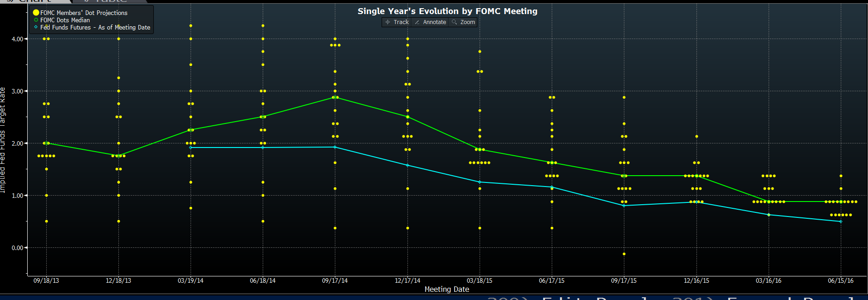868x300 pixels.
Task: Click the 'Meeting Date' axis title
Action: coord(446,289)
